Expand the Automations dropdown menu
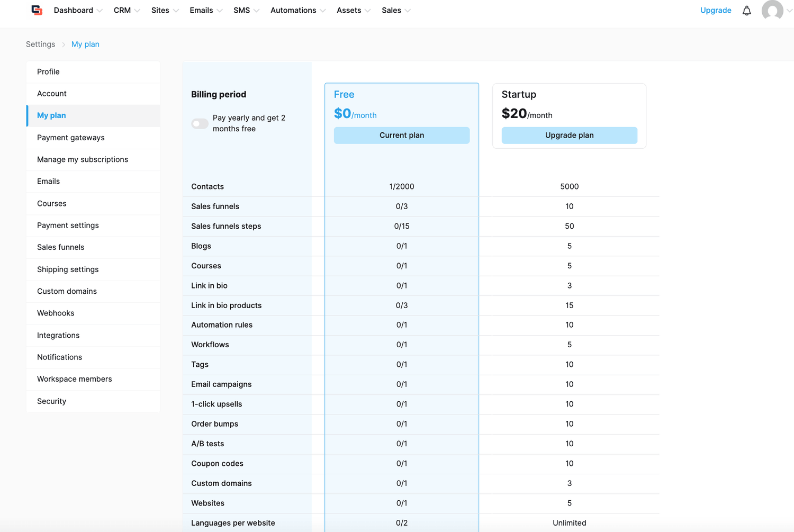The height and width of the screenshot is (532, 794). 298,11
